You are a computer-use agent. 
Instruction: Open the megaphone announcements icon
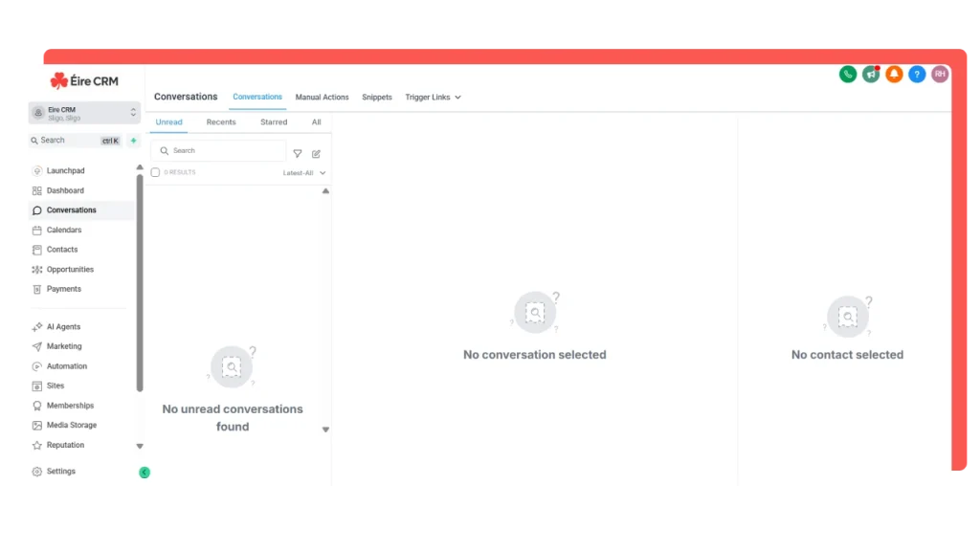pos(871,75)
